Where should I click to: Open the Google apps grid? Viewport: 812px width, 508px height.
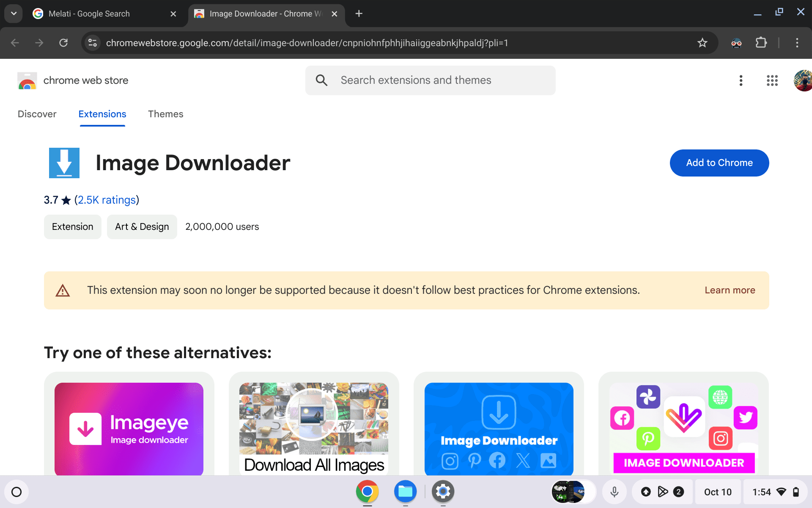click(x=772, y=80)
